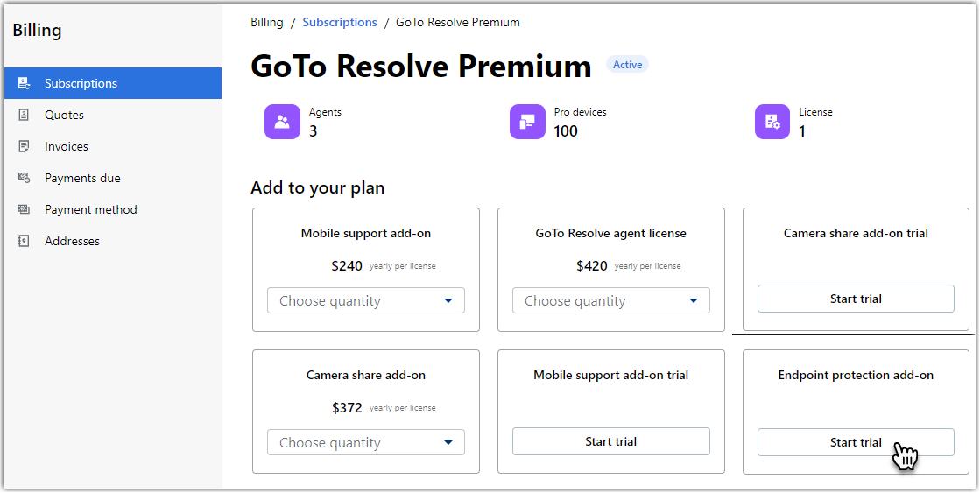This screenshot has width=980, height=493.
Task: Start the Endpoint protection add-on trial
Action: tap(856, 442)
